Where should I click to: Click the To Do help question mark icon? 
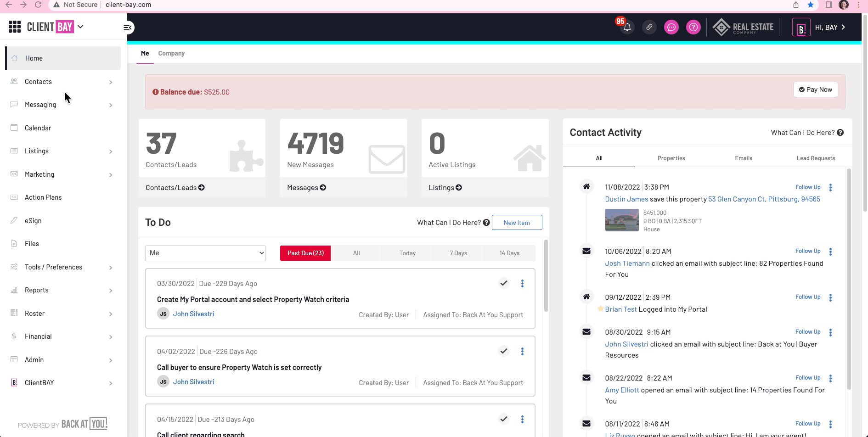(x=486, y=223)
